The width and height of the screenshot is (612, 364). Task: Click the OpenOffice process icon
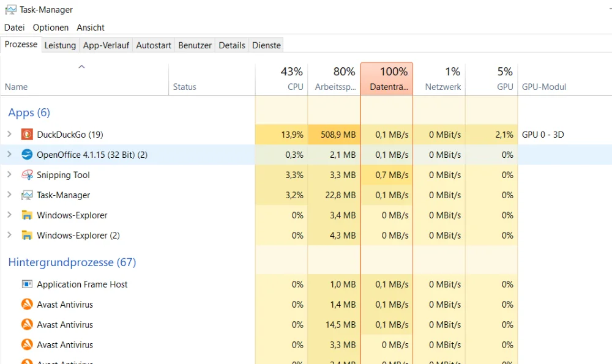(27, 155)
